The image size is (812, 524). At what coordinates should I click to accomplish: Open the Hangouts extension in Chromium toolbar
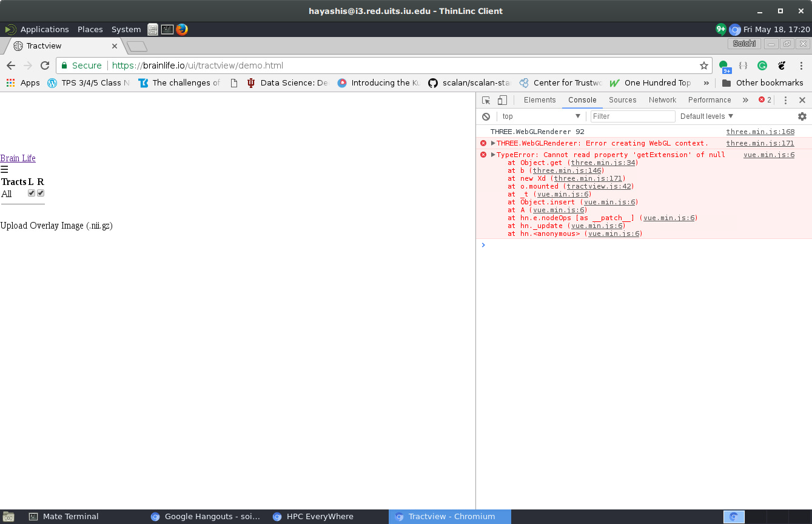(724, 66)
